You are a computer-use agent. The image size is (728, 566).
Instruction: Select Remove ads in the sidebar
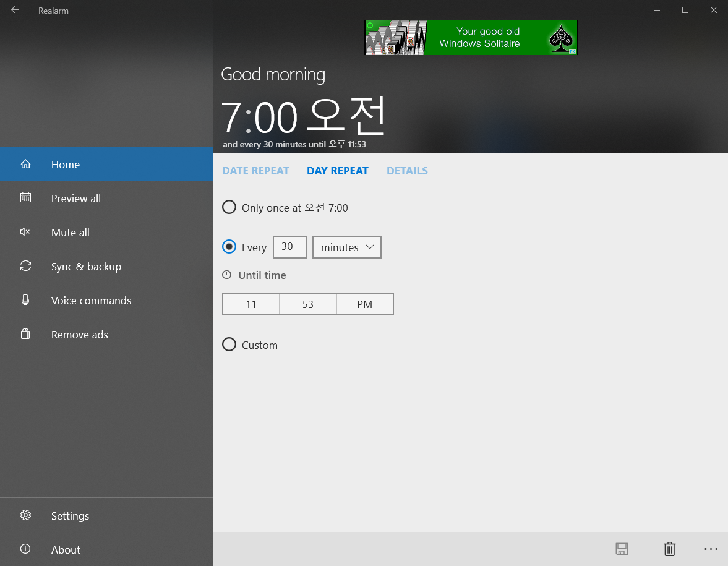click(107, 334)
